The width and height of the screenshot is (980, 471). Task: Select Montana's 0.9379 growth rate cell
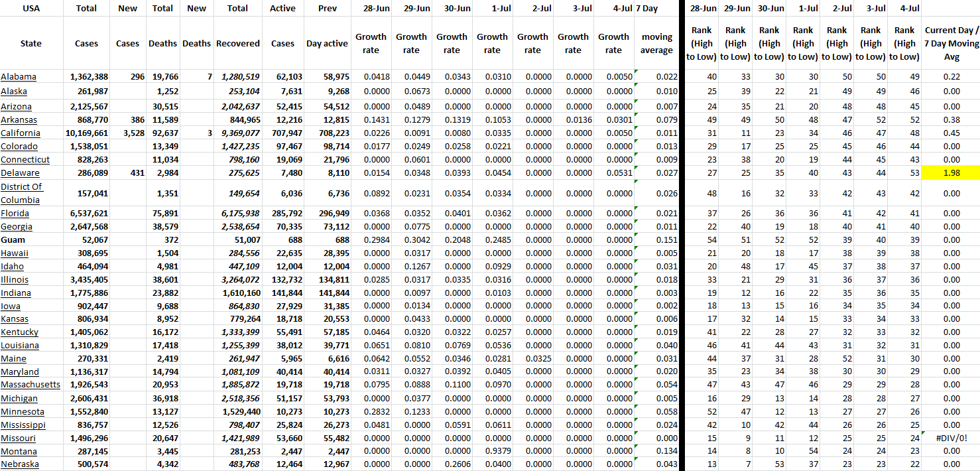pyautogui.click(x=492, y=451)
